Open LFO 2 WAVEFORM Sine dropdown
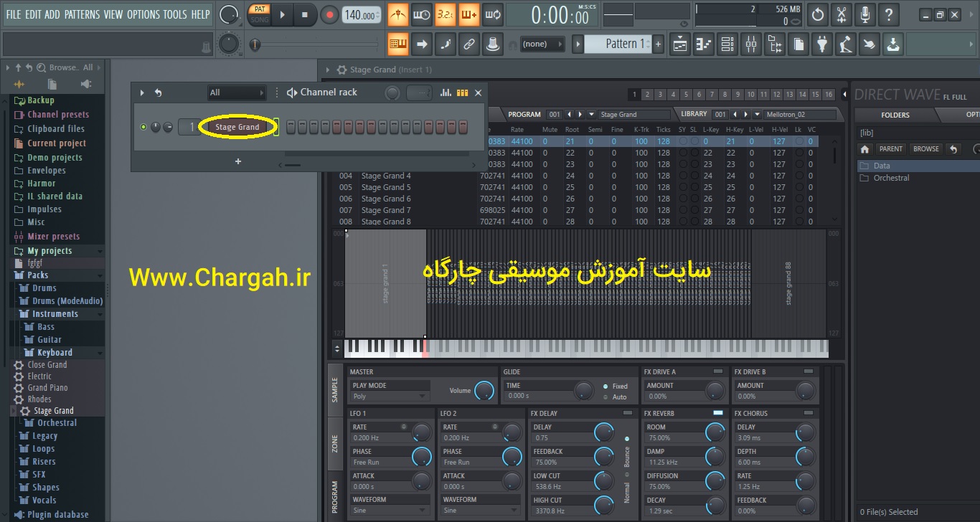Image resolution: width=980 pixels, height=522 pixels. [x=480, y=510]
